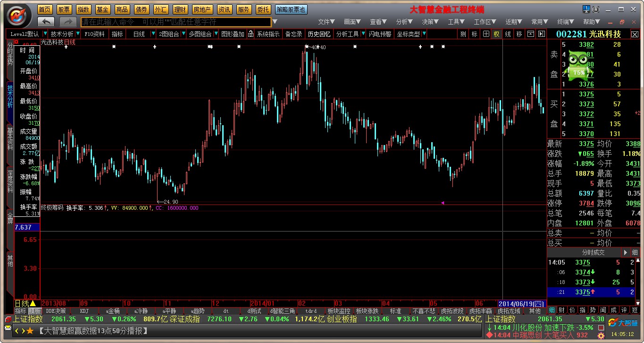This screenshot has width=644, height=343.
Task: Select the 财 tab at bottom right
Action: [x=562, y=310]
